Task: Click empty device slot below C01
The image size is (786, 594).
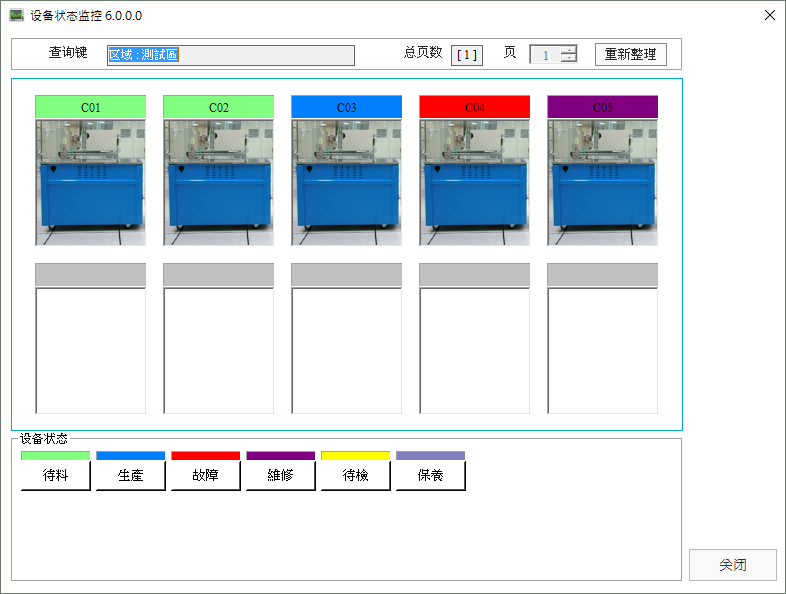Action: click(x=91, y=350)
